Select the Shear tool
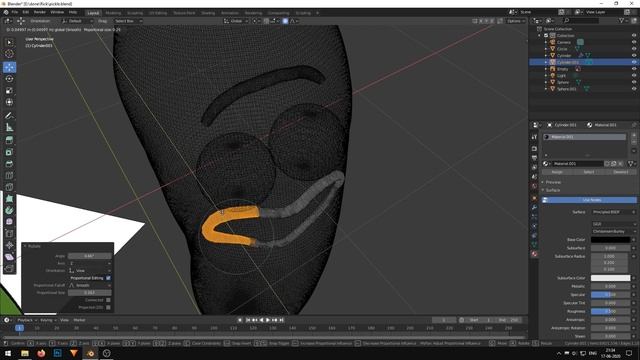Image resolution: width=640 pixels, height=360 pixels. 9,257
